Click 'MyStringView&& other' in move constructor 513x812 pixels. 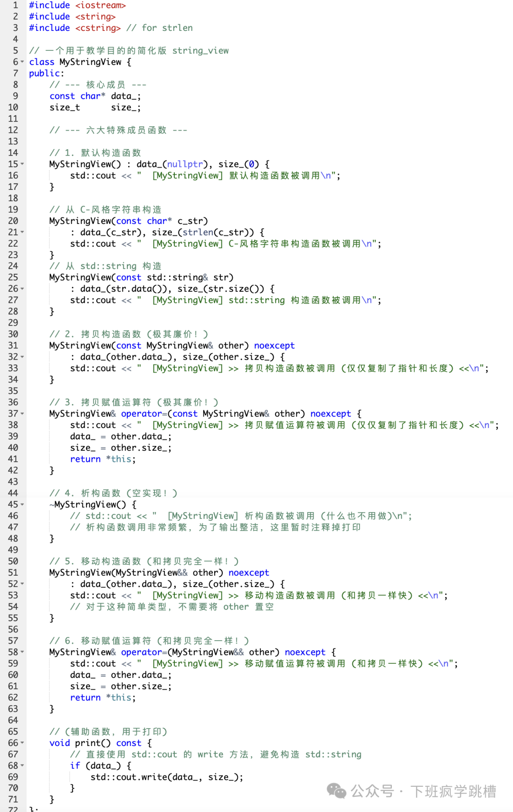point(170,573)
